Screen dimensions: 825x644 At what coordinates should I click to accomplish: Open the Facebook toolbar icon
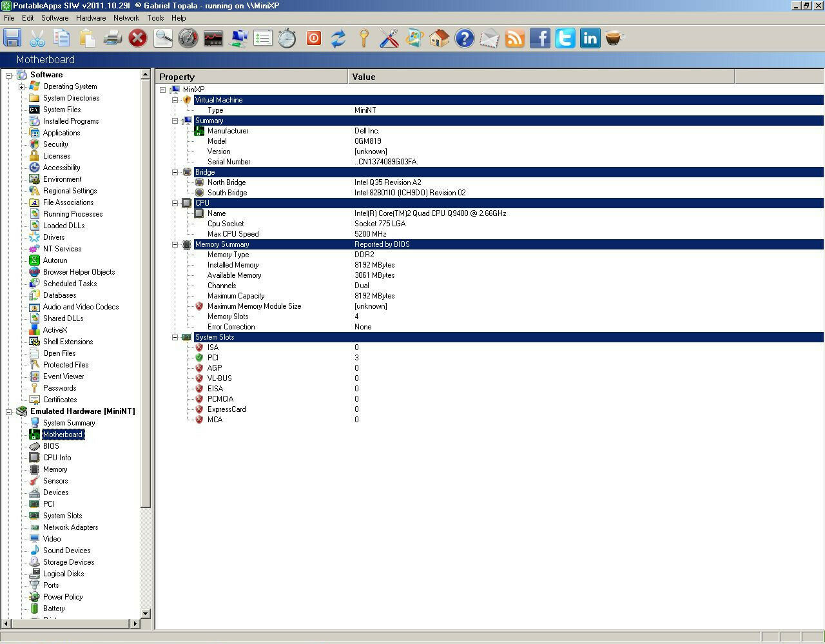539,38
